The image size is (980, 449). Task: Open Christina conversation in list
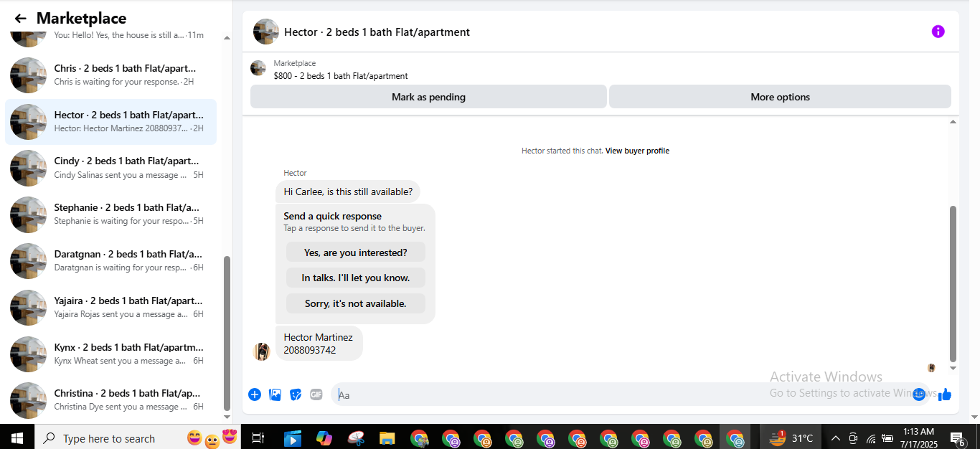click(x=110, y=400)
